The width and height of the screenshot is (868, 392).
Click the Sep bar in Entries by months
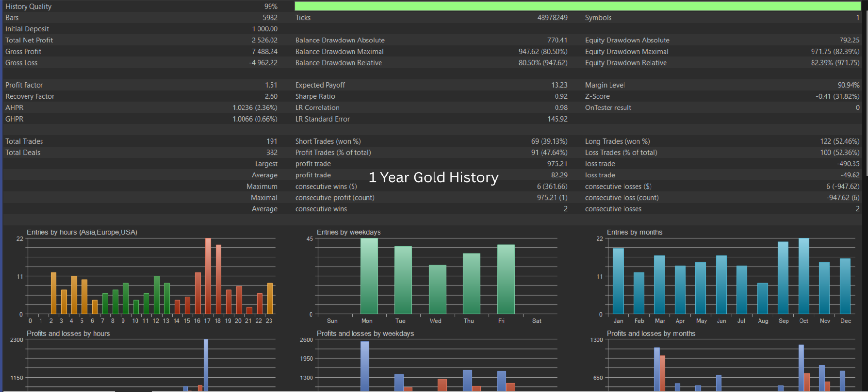[783, 278]
